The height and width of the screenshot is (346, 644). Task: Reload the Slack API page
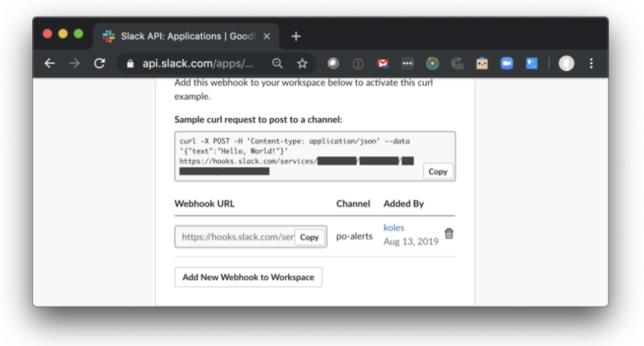click(99, 64)
